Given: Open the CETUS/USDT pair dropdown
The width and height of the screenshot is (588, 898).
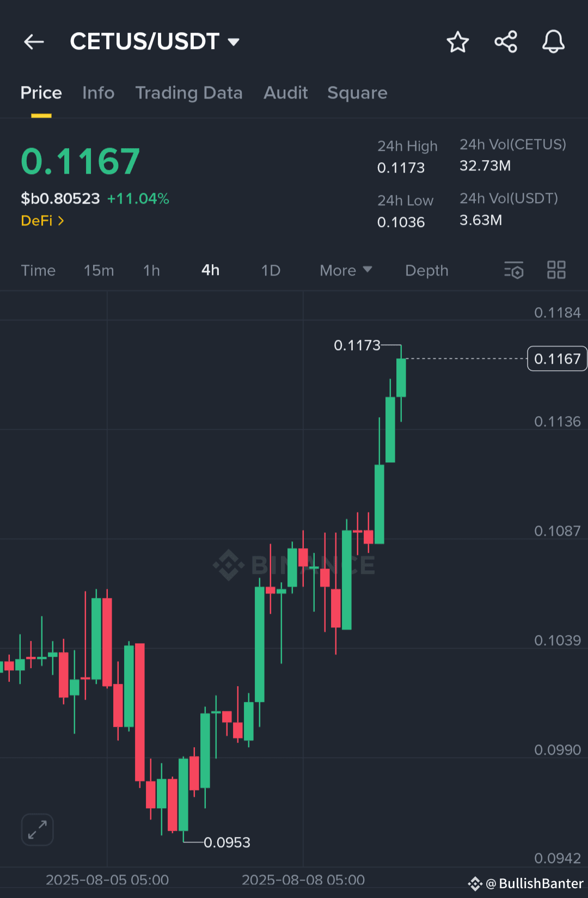Looking at the screenshot, I should pyautogui.click(x=234, y=41).
